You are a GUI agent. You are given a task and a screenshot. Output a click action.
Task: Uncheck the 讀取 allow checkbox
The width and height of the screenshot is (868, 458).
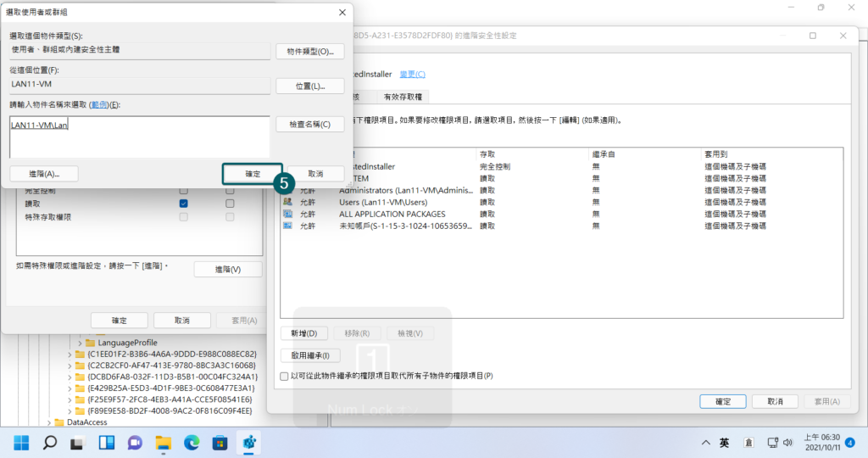tap(183, 204)
